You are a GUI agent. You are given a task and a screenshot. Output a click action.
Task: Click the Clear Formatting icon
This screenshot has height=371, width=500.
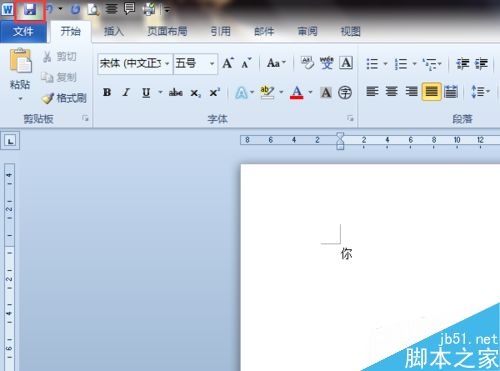point(307,63)
